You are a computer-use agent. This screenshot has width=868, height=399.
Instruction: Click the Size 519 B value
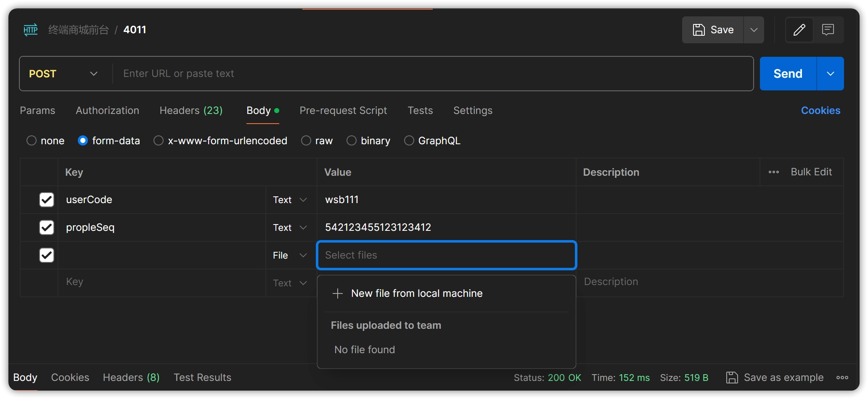tap(696, 378)
